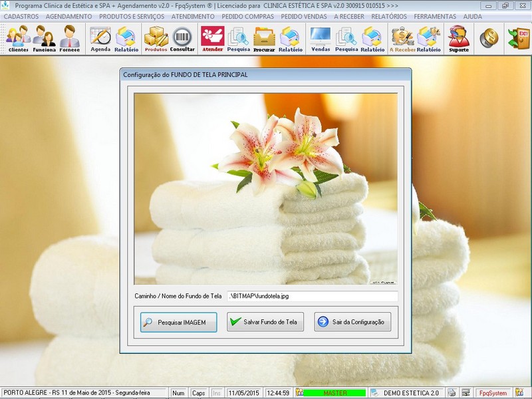Click the exit door icon
The width and height of the screenshot is (532, 399).
(519, 38)
